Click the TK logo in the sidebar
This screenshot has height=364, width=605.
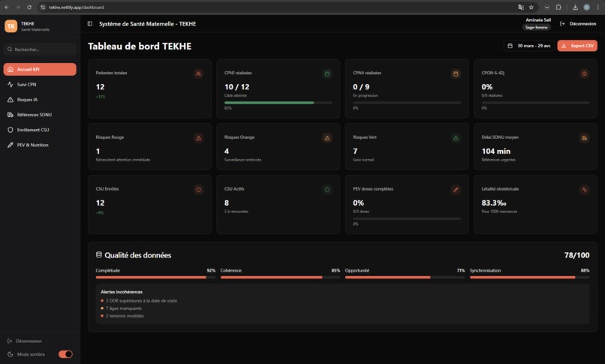[11, 26]
